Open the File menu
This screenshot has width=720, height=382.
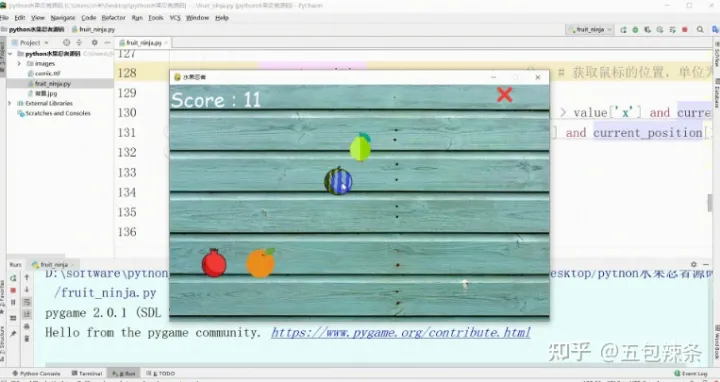pos(5,17)
